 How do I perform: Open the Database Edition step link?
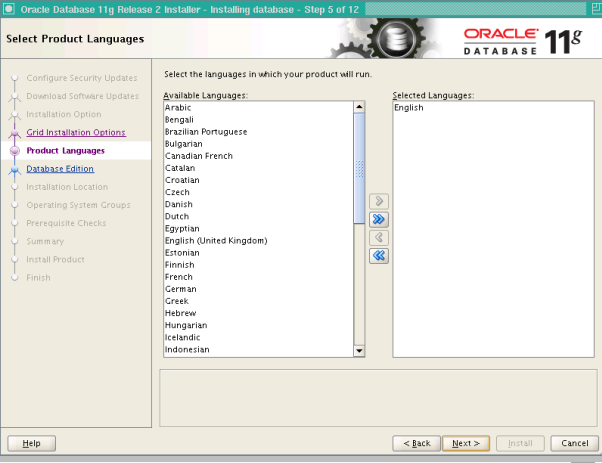tap(60, 169)
